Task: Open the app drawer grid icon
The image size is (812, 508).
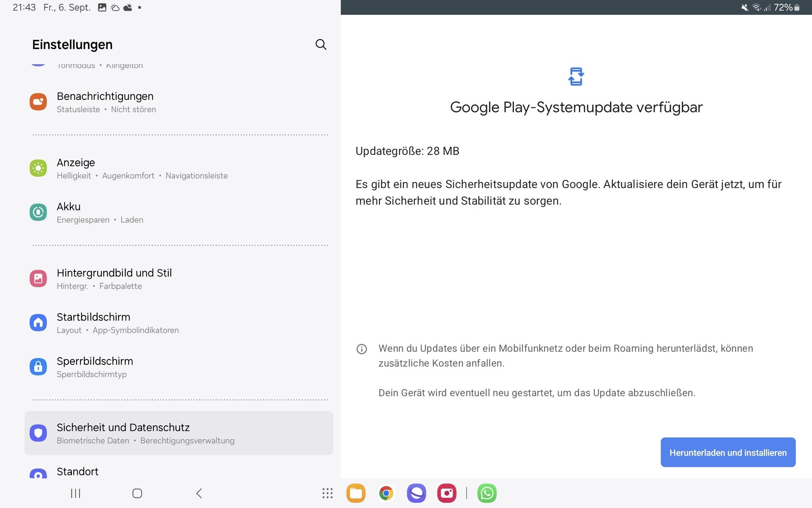Action: [x=327, y=493]
